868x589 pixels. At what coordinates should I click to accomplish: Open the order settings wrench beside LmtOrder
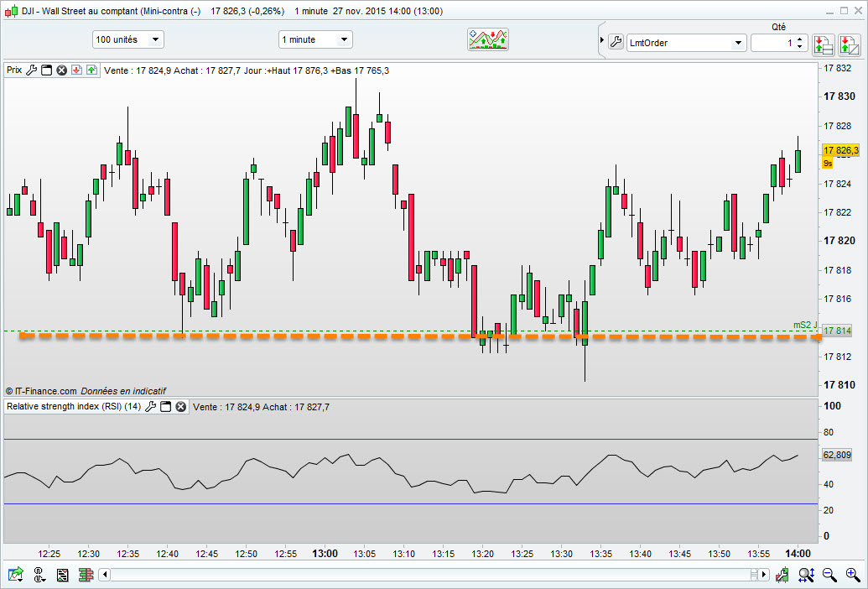(x=616, y=42)
